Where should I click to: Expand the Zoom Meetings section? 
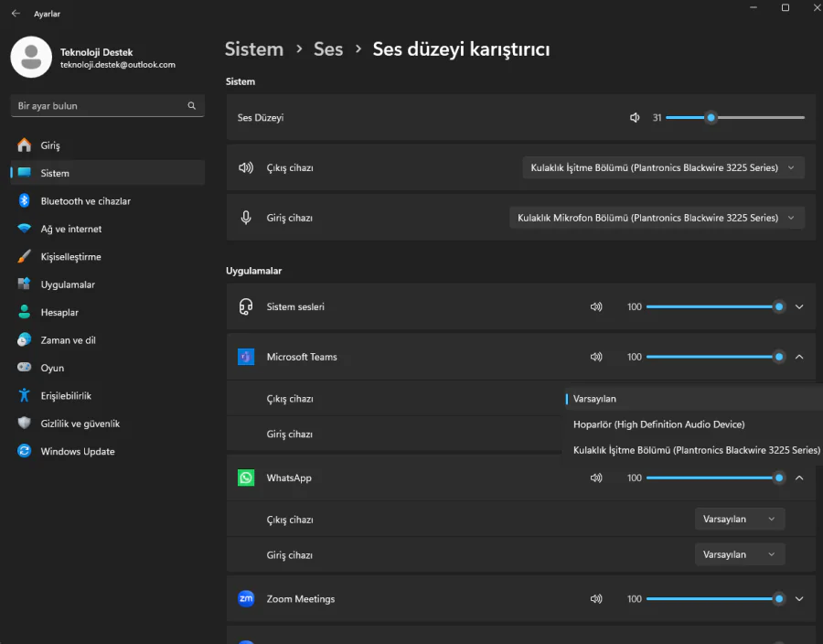pyautogui.click(x=799, y=599)
